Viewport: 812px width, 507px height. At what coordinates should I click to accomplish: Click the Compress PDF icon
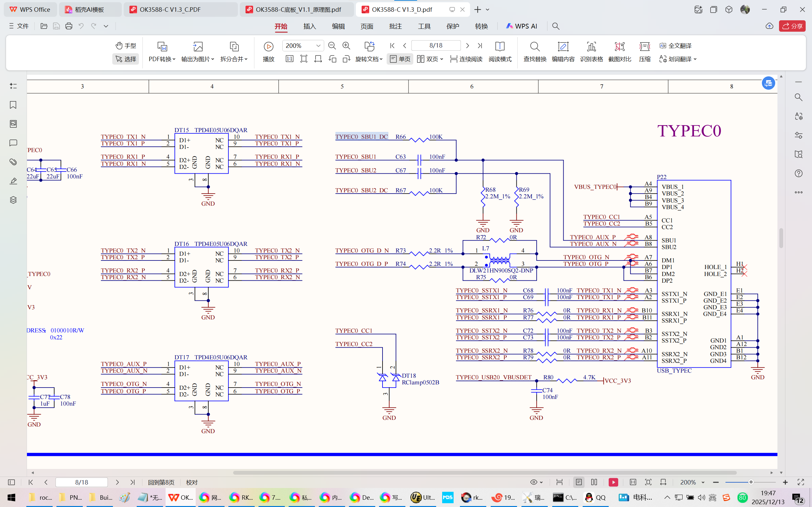[x=644, y=46]
